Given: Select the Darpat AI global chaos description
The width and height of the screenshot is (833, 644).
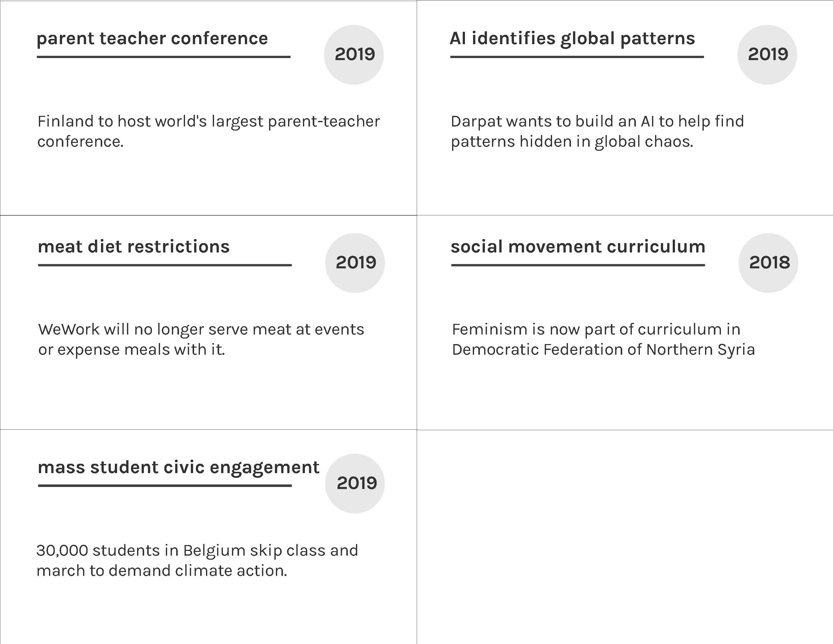Looking at the screenshot, I should coord(597,131).
